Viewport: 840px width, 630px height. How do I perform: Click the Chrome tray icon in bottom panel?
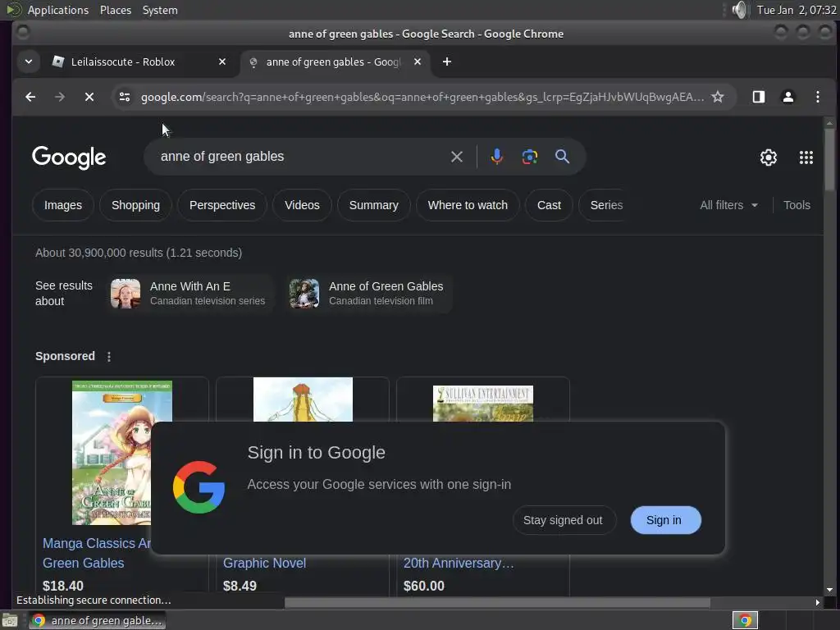pyautogui.click(x=745, y=620)
